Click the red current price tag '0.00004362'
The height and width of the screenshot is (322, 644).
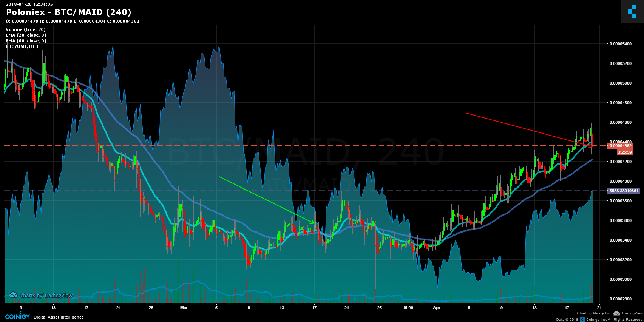coord(620,146)
